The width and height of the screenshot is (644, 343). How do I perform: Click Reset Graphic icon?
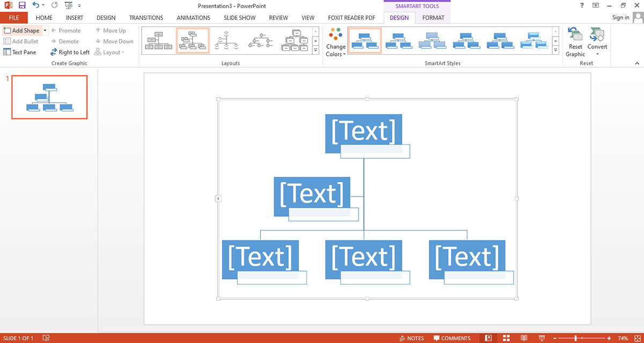[x=575, y=42]
